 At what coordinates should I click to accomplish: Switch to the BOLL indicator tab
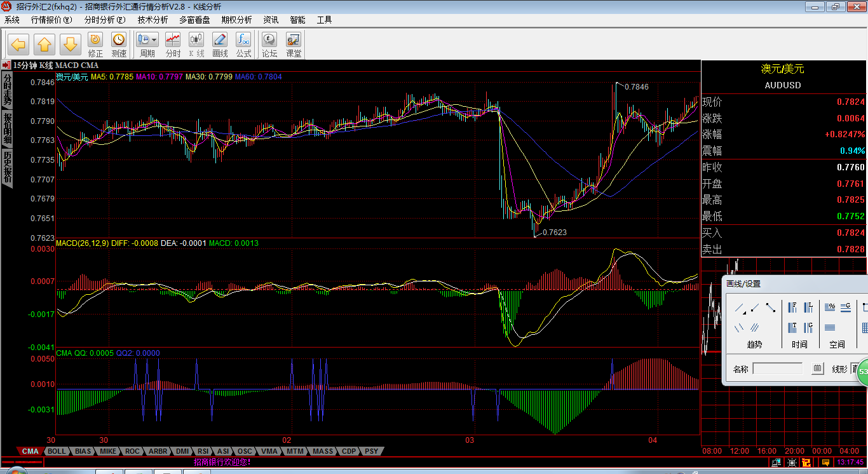click(x=57, y=451)
